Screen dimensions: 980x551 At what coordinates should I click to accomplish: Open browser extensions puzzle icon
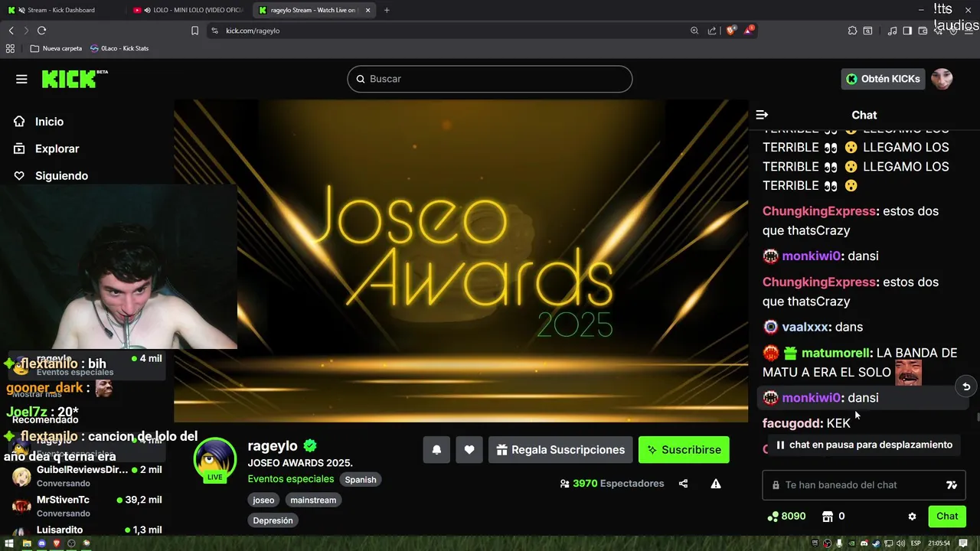pos(852,31)
